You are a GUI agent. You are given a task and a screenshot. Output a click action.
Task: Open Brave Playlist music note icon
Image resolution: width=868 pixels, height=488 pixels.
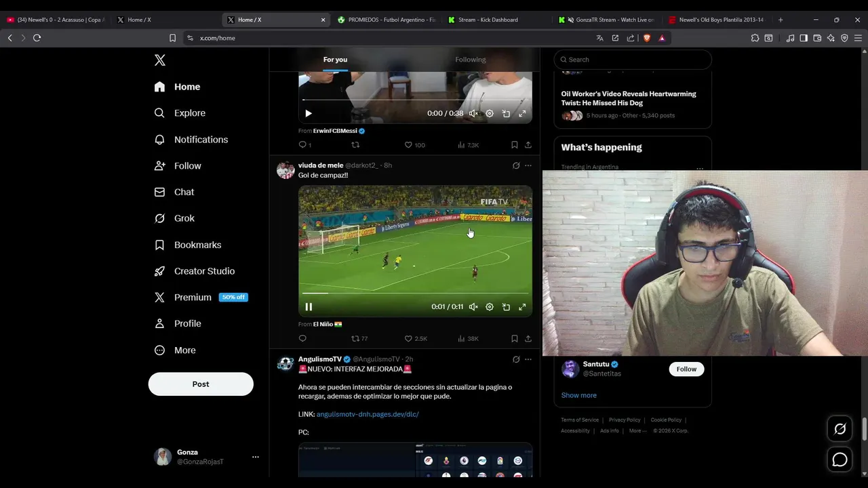point(790,38)
